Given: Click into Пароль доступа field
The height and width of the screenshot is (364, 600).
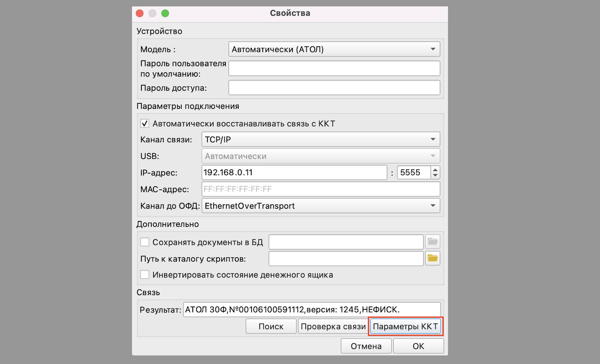Looking at the screenshot, I should [x=334, y=88].
